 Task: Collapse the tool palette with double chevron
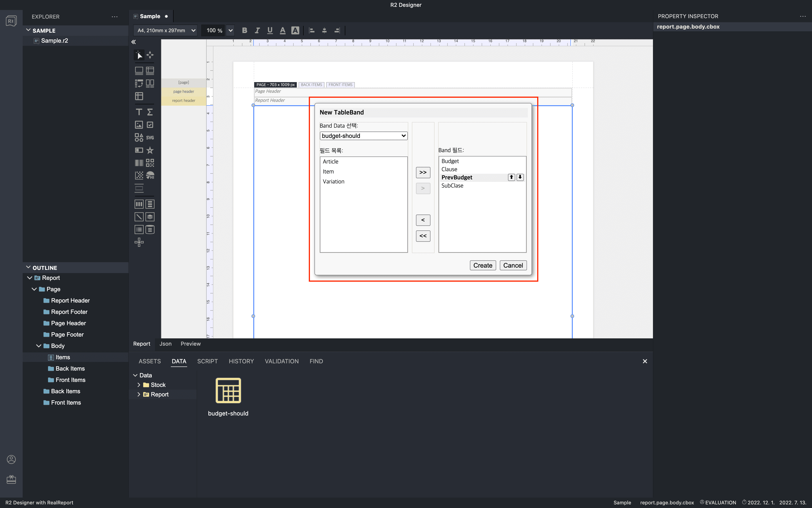pos(133,42)
